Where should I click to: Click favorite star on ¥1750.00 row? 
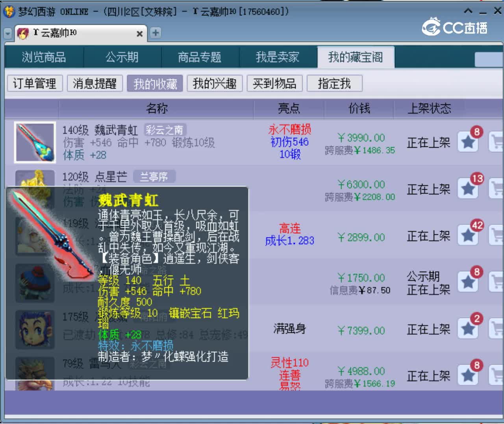click(468, 283)
